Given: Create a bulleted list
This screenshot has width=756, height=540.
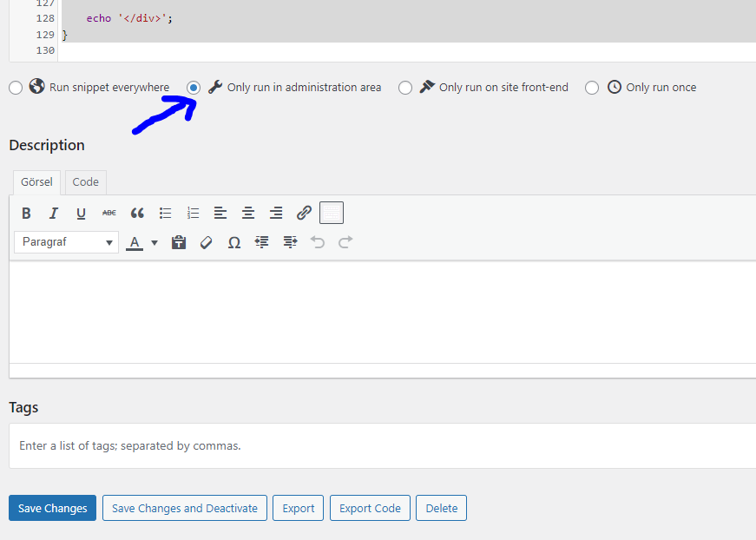Looking at the screenshot, I should (166, 213).
